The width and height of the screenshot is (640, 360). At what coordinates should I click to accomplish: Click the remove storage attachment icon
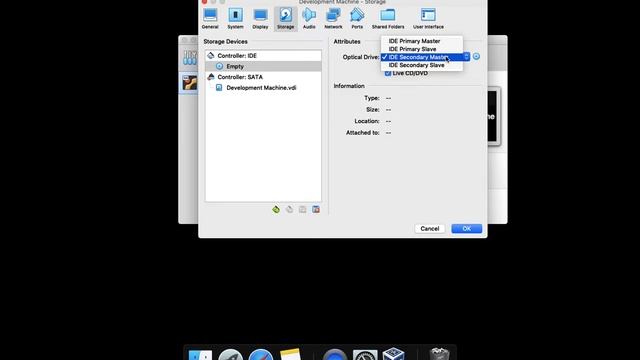[x=316, y=209]
